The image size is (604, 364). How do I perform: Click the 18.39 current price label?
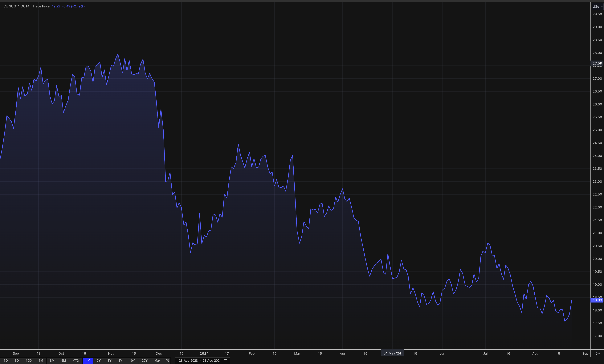click(x=597, y=300)
